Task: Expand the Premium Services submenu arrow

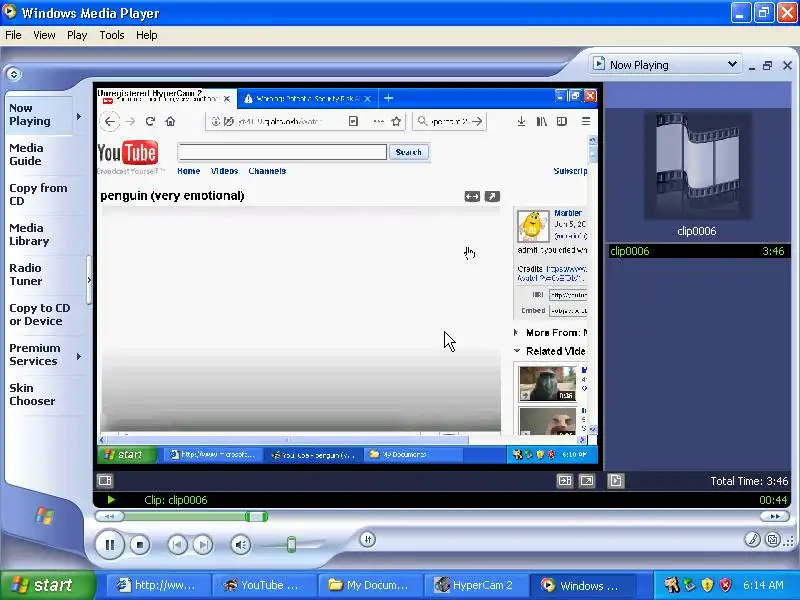Action: click(79, 356)
